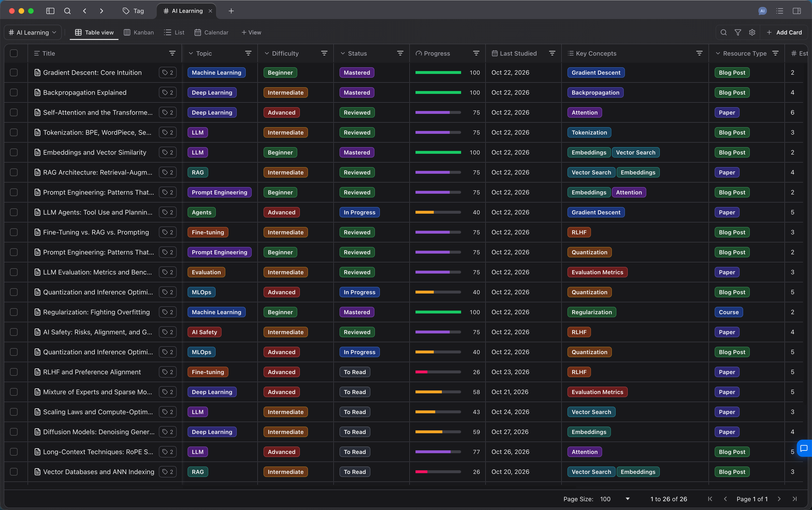Search cards using the table toolbar magnifier

(723, 32)
